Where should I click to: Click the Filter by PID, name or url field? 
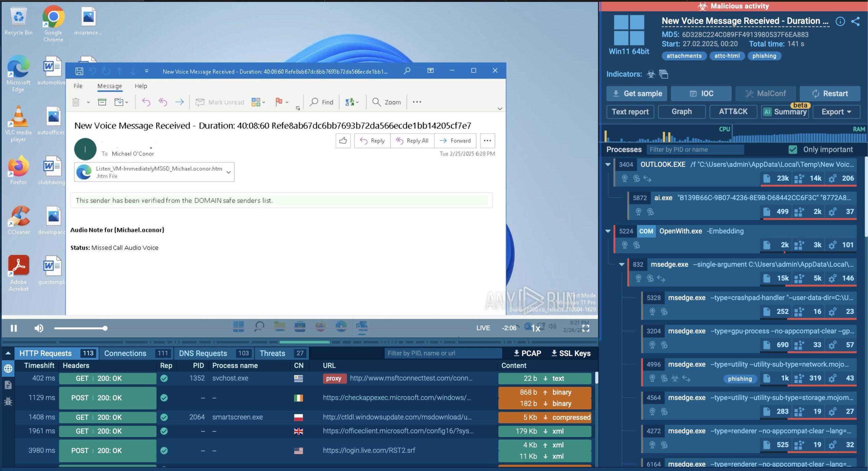[442, 353]
